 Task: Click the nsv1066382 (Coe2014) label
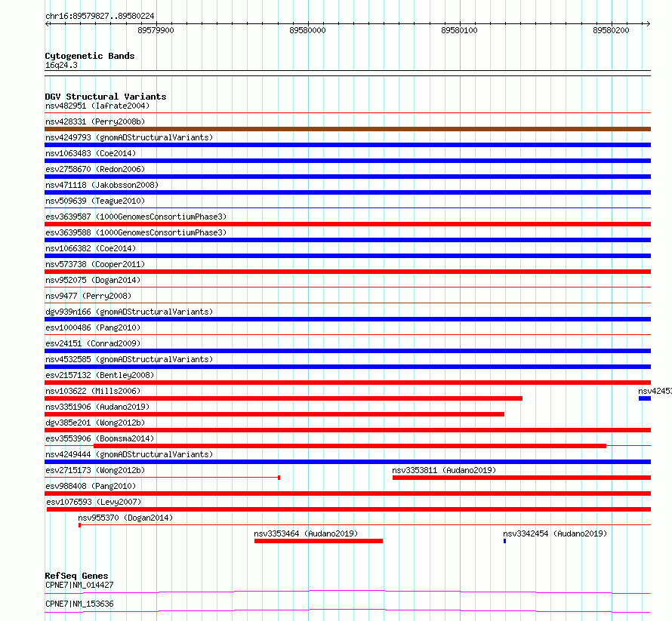(x=91, y=248)
